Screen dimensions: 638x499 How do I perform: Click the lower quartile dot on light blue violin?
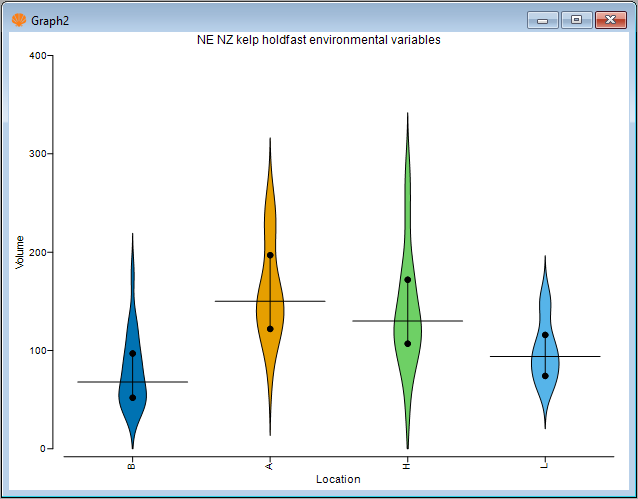pyautogui.click(x=545, y=376)
